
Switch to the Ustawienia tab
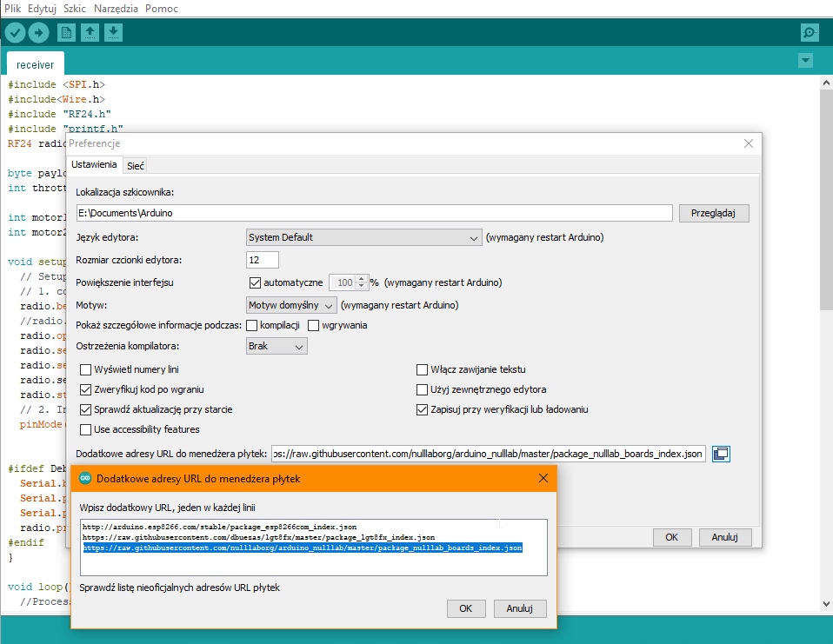(94, 164)
